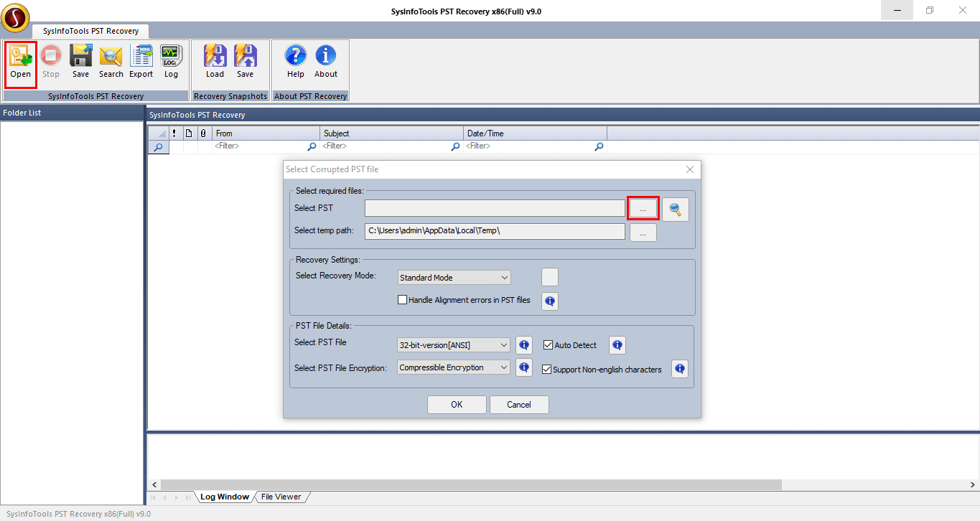Click the From column header

(x=266, y=133)
